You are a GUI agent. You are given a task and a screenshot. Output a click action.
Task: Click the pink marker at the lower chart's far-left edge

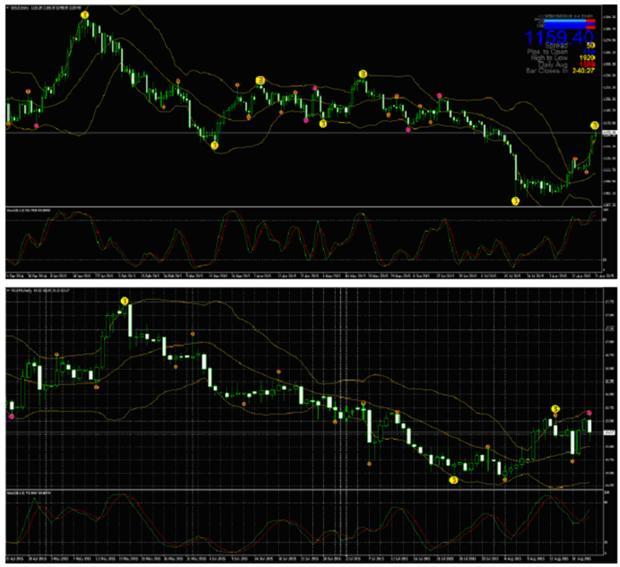[11, 416]
